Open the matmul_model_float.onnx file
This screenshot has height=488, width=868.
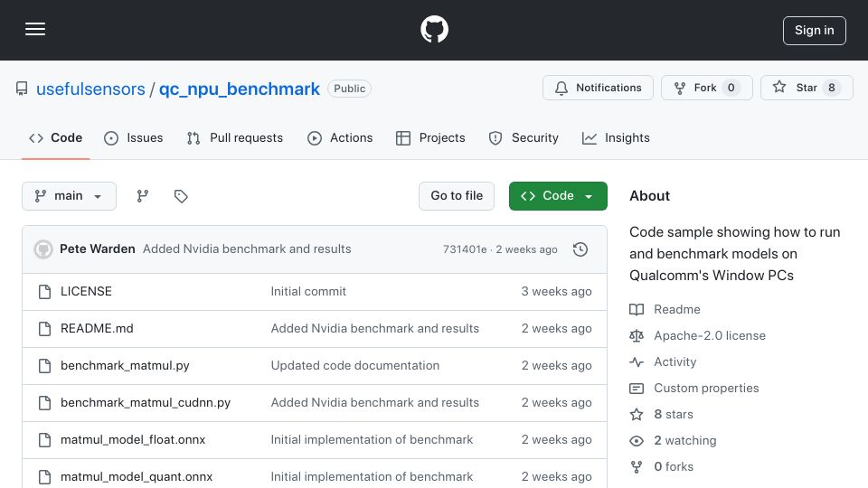point(133,440)
